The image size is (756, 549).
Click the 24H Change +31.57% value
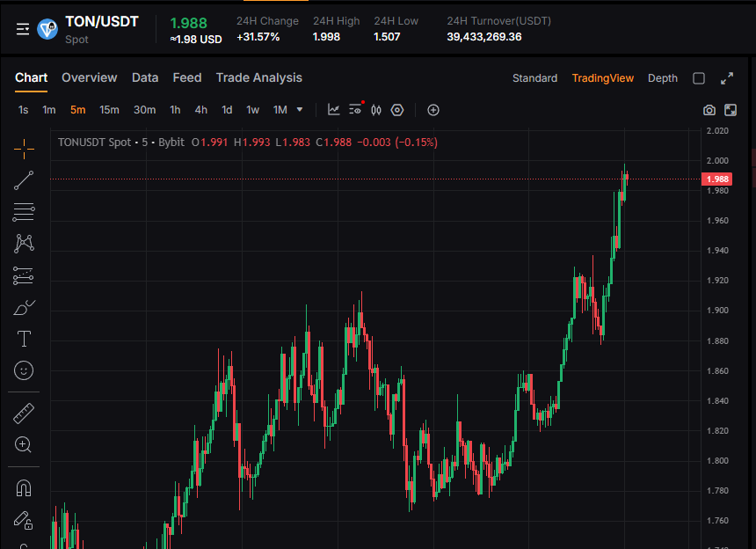pyautogui.click(x=258, y=37)
